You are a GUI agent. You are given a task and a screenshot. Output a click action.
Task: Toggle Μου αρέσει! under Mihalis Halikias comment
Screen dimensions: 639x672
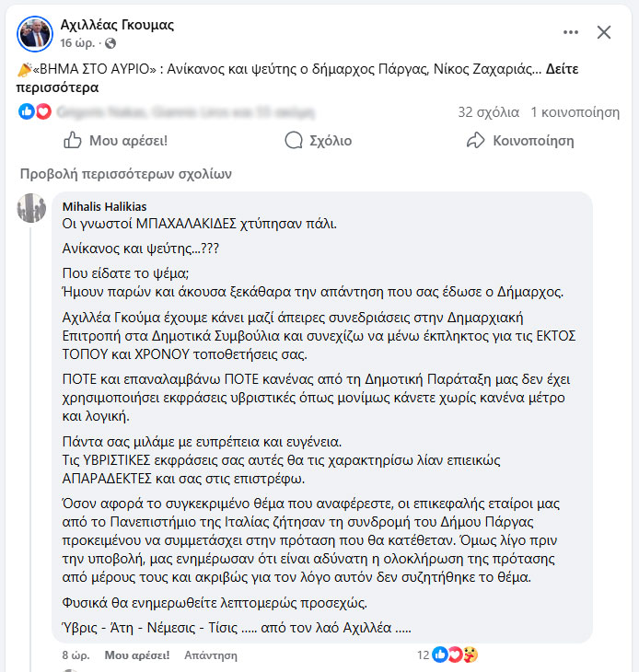point(137,655)
